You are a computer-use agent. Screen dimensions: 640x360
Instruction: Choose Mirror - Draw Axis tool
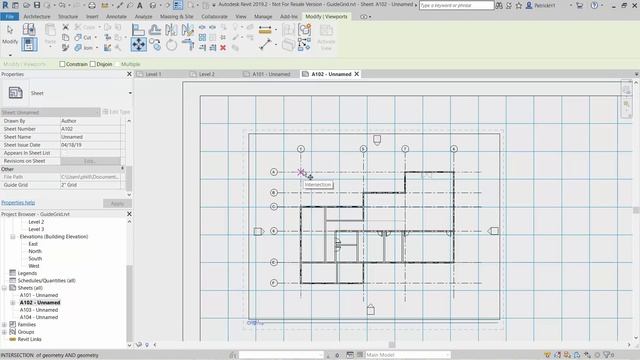pyautogui.click(x=188, y=30)
